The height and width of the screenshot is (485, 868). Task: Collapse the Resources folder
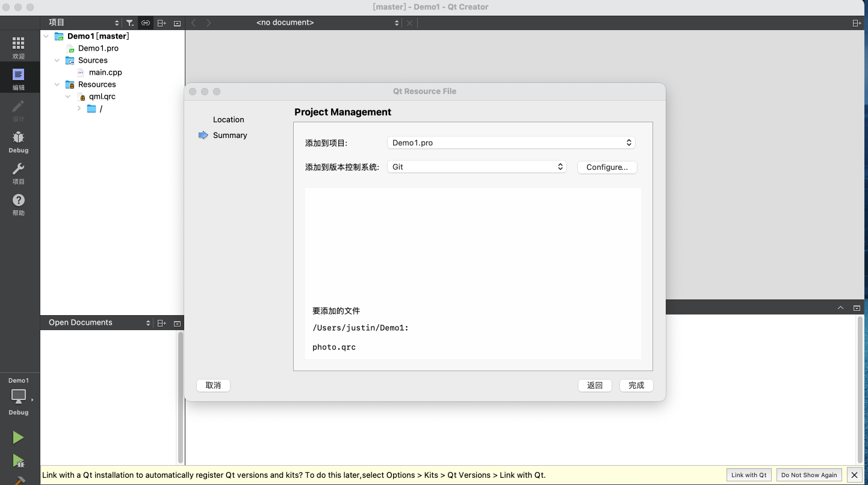(57, 84)
